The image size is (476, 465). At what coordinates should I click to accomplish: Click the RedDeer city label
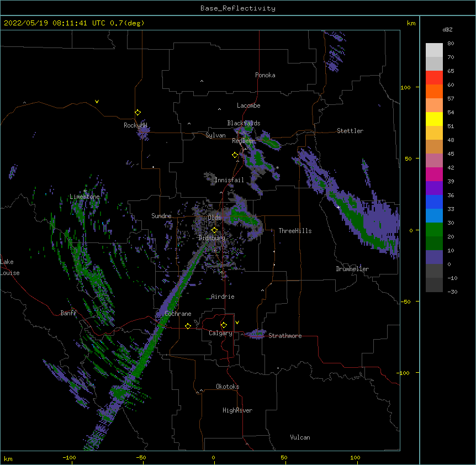coord(244,141)
